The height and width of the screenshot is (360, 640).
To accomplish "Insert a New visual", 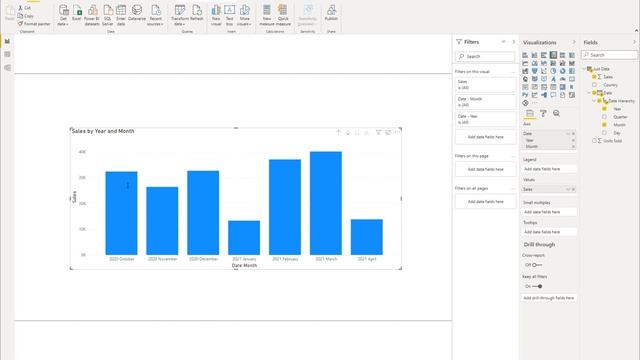I will [x=216, y=16].
